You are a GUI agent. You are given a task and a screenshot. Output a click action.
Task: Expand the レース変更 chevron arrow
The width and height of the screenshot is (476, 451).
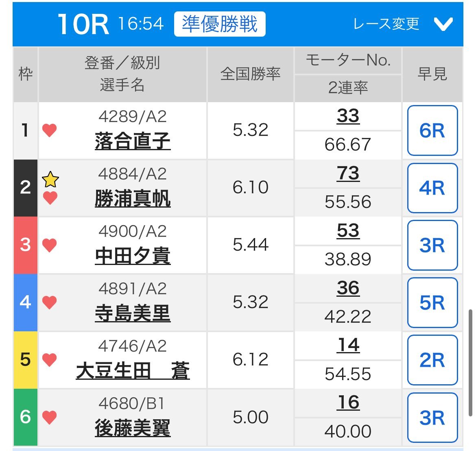(443, 24)
